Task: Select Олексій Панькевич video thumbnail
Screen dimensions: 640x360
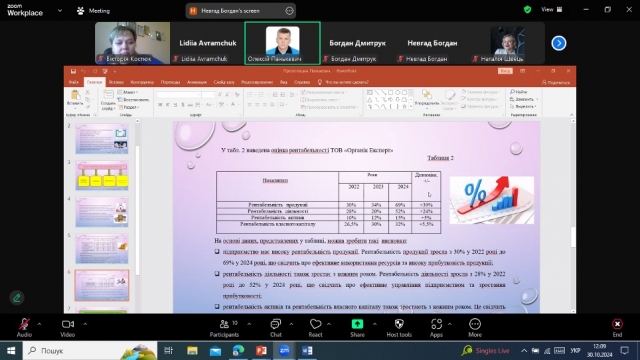Action: point(282,43)
